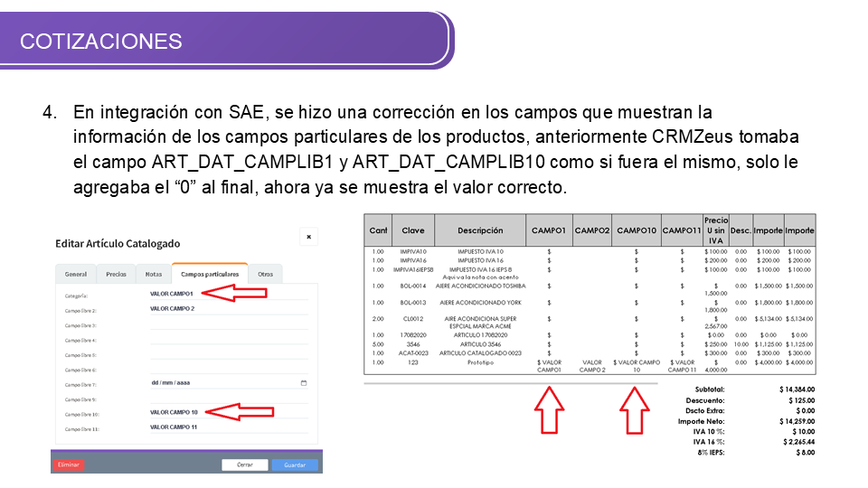Click the Cant column header
This screenshot has width=868, height=488.
(378, 230)
